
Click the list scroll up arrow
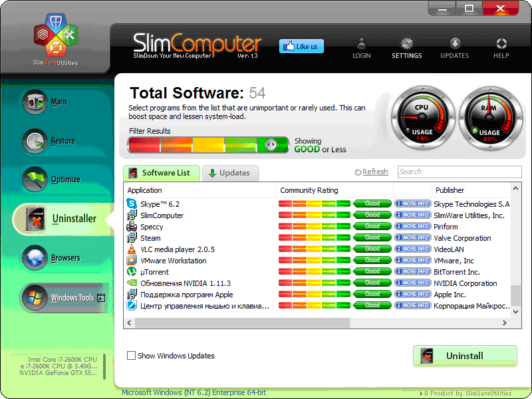516,188
